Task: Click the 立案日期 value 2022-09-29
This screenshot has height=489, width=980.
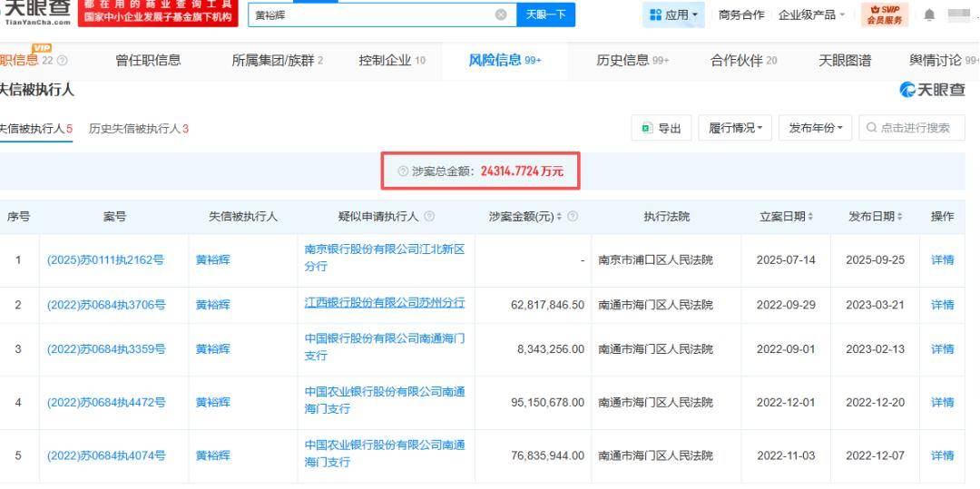Action: 786,305
